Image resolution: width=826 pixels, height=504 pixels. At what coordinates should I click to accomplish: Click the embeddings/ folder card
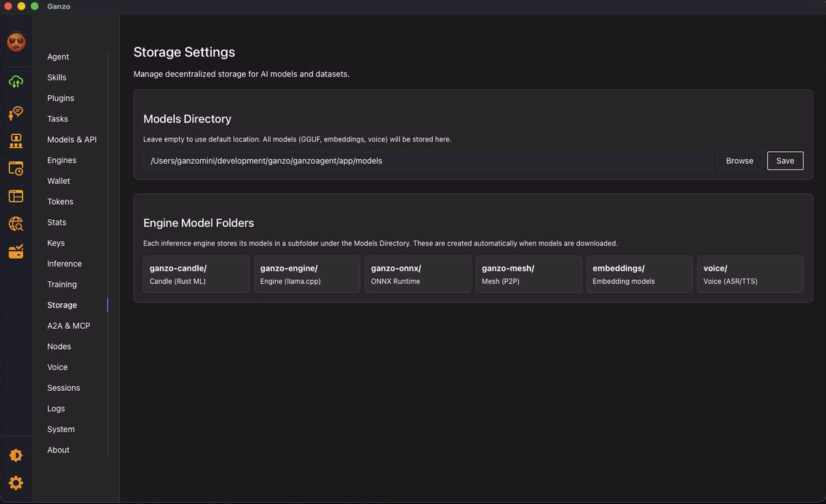coord(639,274)
